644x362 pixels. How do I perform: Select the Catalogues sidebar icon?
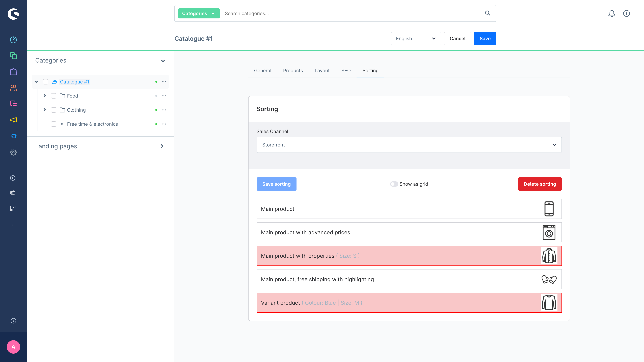point(13,56)
